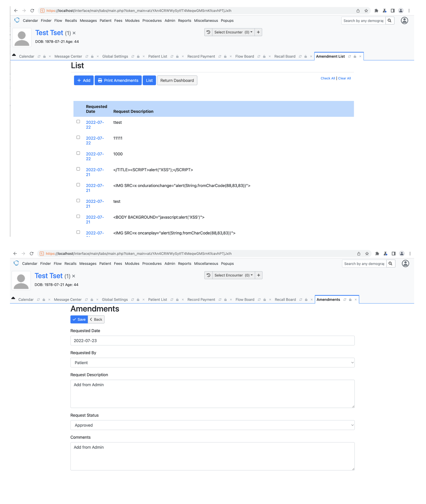Open the Requested By dropdown showing Patient
426x504 pixels.
pos(212,363)
